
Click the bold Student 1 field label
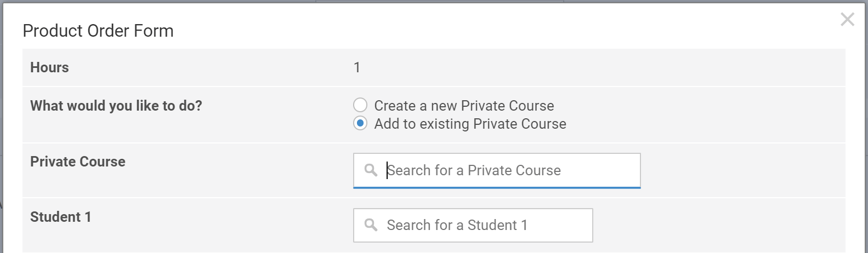tap(60, 217)
